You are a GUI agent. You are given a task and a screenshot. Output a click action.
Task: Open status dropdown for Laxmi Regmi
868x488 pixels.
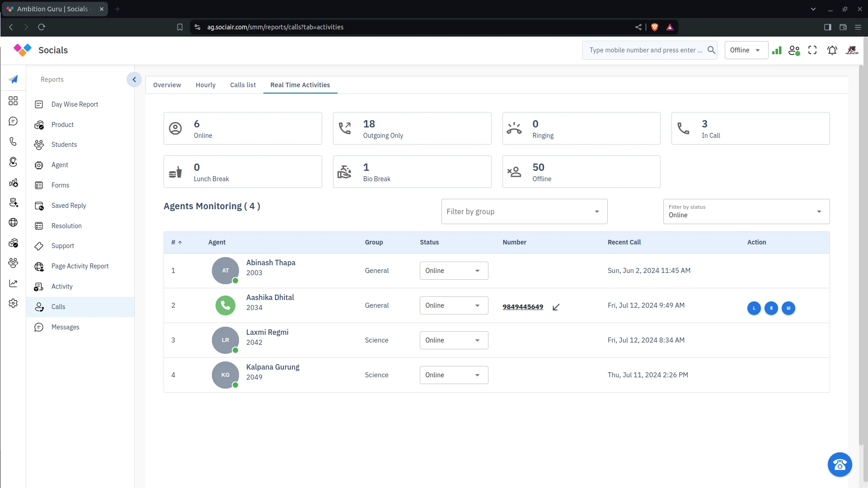(x=454, y=340)
